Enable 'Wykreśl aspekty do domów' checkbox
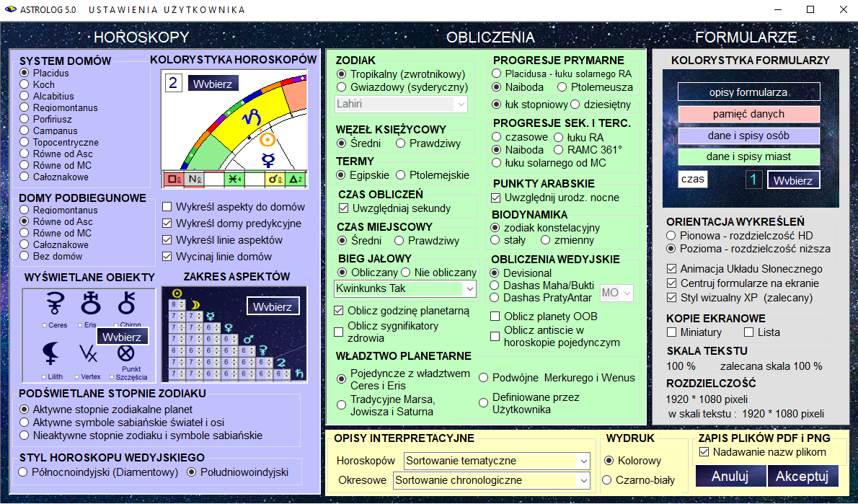The height and width of the screenshot is (504, 858). click(x=167, y=207)
